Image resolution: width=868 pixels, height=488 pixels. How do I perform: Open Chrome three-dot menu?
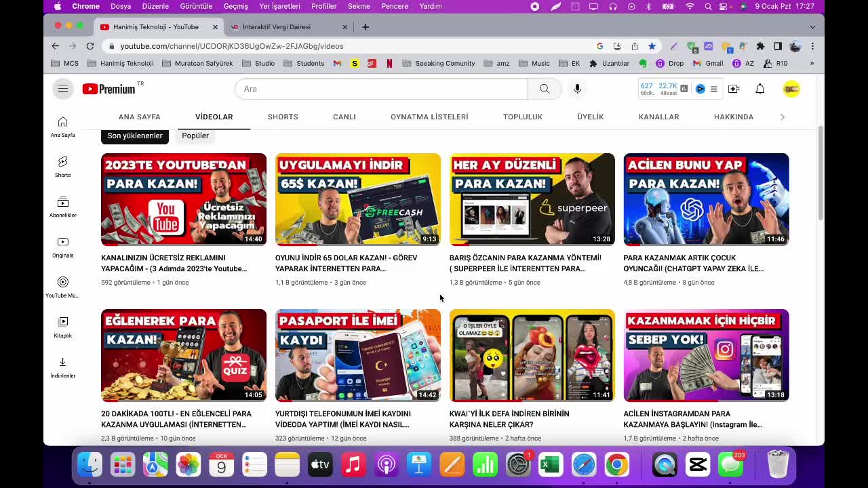[812, 46]
